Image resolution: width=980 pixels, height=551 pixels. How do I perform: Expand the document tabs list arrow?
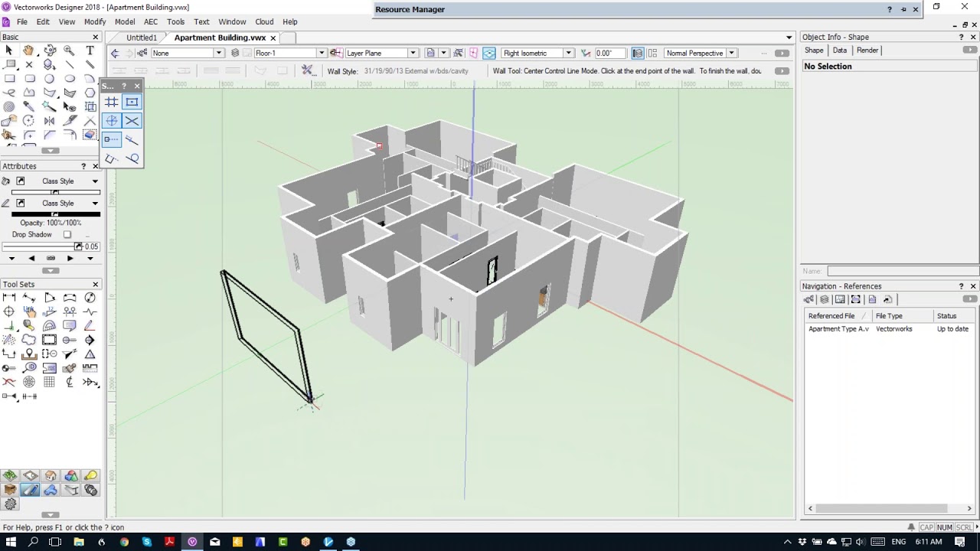pyautogui.click(x=789, y=37)
